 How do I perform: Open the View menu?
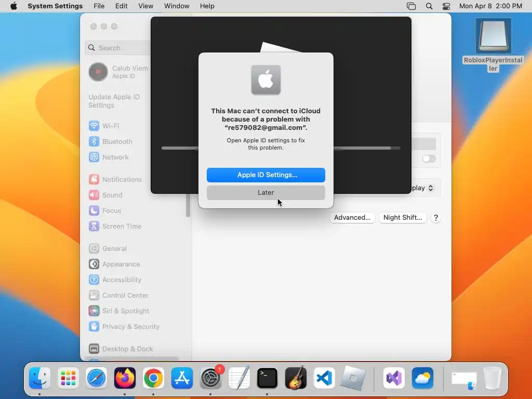pyautogui.click(x=145, y=6)
